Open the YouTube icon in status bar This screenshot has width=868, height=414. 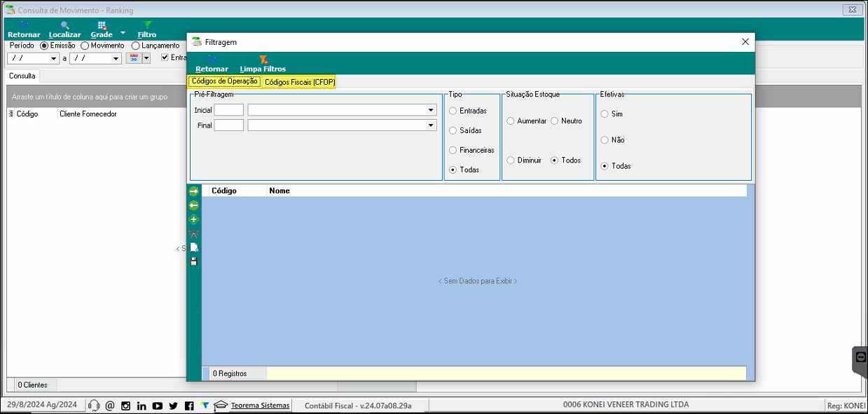click(157, 406)
